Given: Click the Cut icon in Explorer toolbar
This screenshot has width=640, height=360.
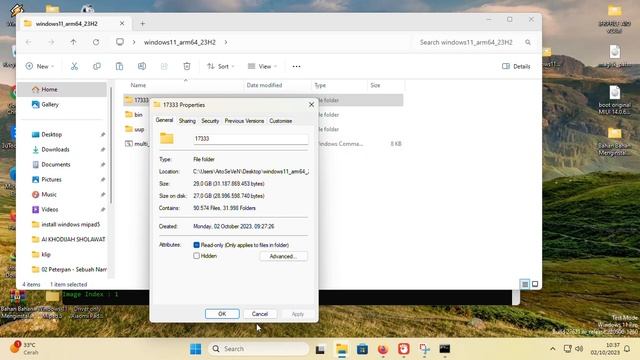Looking at the screenshot, I should pos(74,66).
